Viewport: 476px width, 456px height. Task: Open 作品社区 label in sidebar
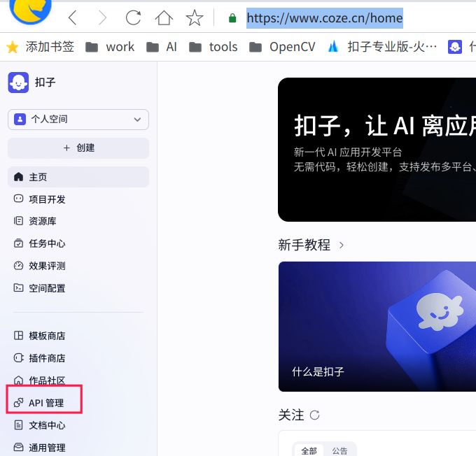[x=47, y=380]
